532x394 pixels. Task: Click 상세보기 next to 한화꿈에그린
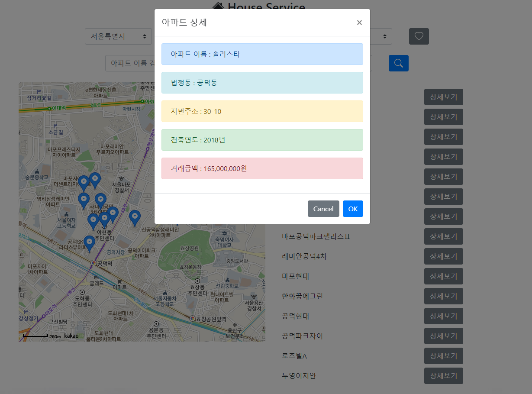coord(443,296)
